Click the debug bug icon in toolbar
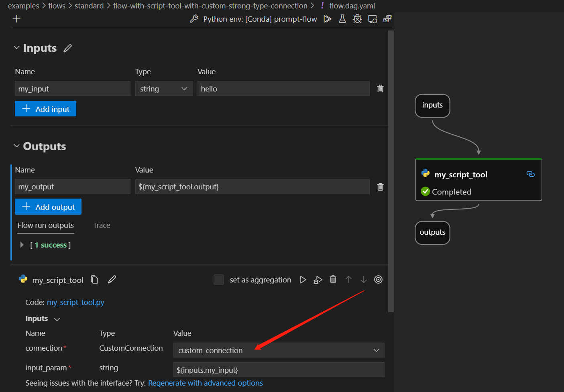The height and width of the screenshot is (392, 564). pyautogui.click(x=357, y=19)
